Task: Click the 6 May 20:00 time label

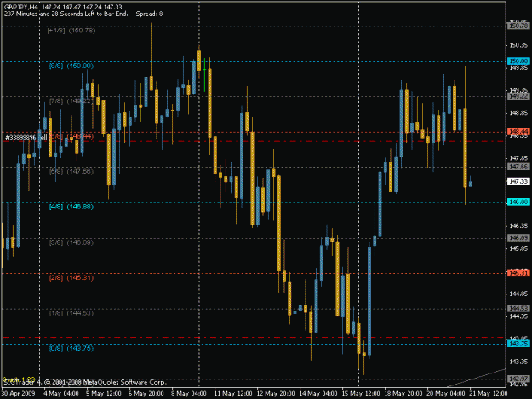Action: [x=146, y=394]
